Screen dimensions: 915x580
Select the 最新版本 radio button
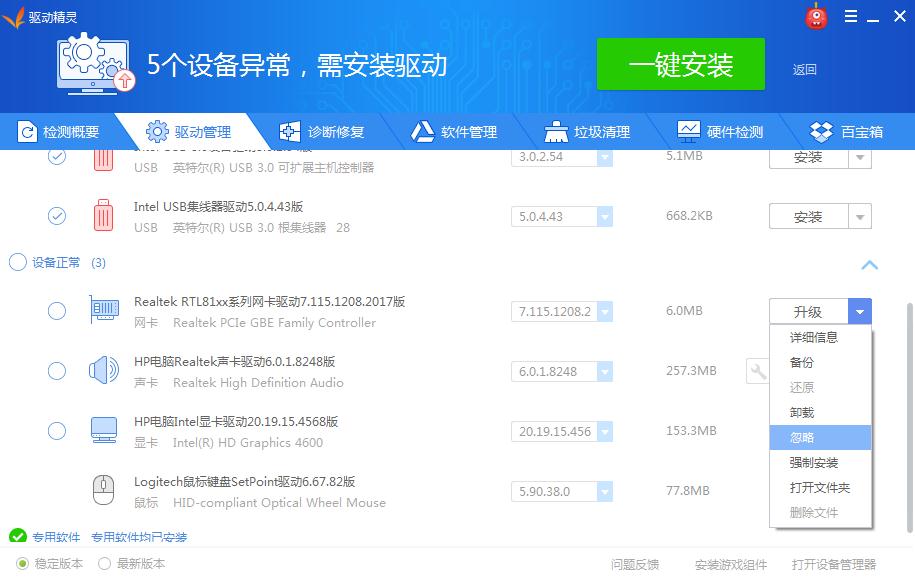click(104, 563)
